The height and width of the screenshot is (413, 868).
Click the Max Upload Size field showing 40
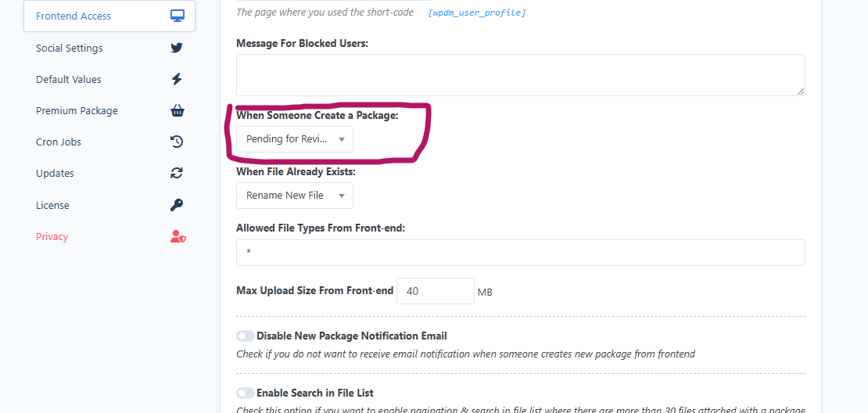[x=435, y=291]
